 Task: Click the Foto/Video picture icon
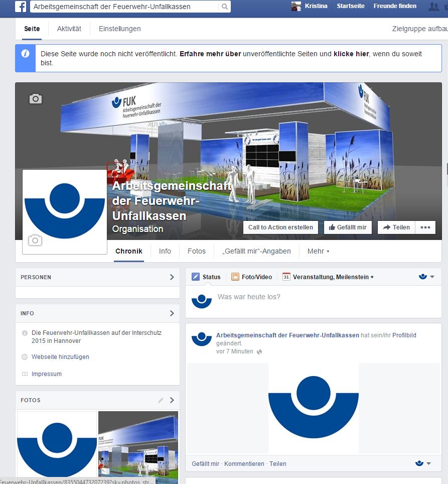(235, 277)
